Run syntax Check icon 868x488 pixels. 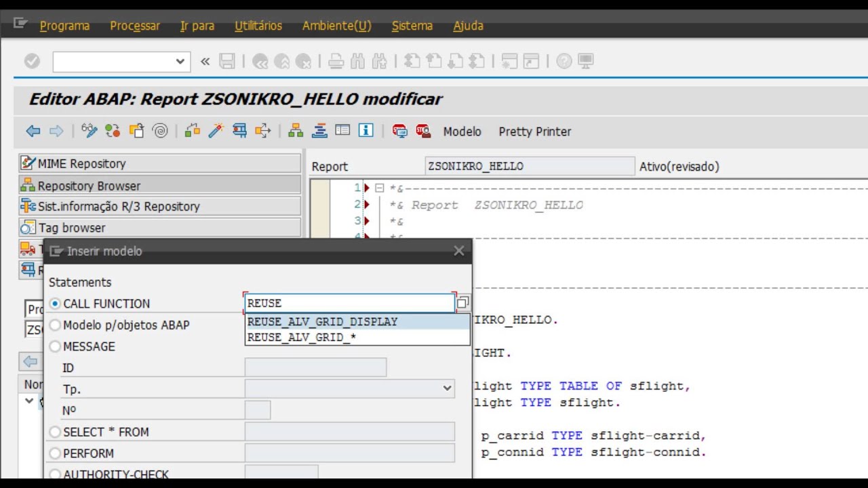click(193, 131)
